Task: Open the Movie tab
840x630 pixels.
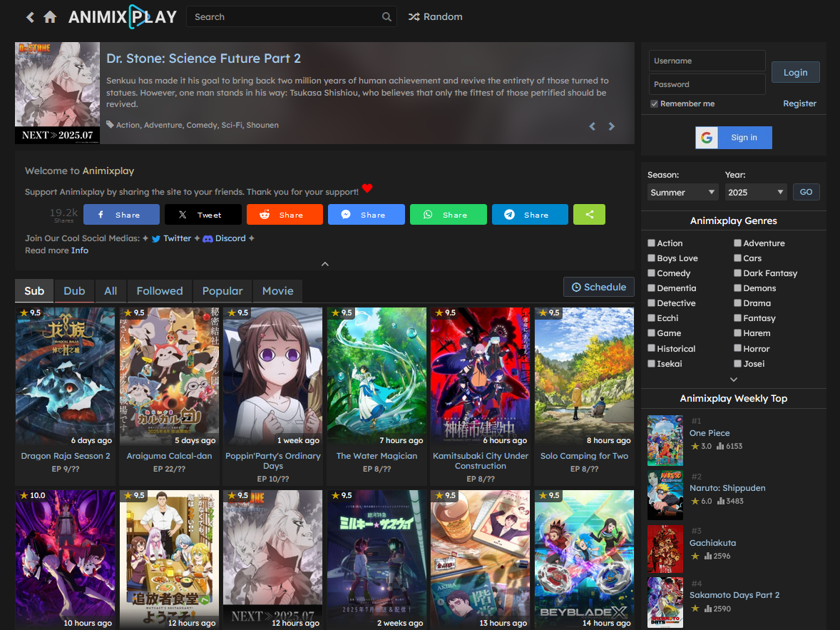Action: (x=277, y=291)
